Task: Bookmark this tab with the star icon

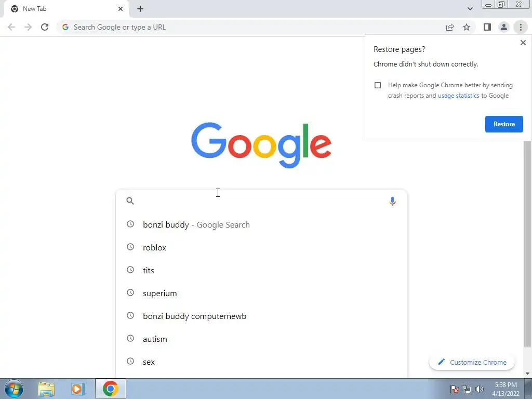Action: coord(467,27)
